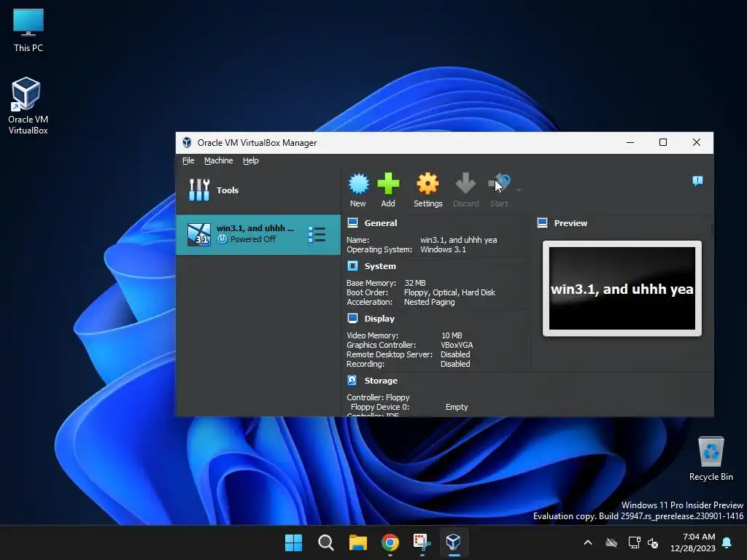Screen dimensions: 747x560
Task: Select the Tools wrench icon
Action: (199, 190)
